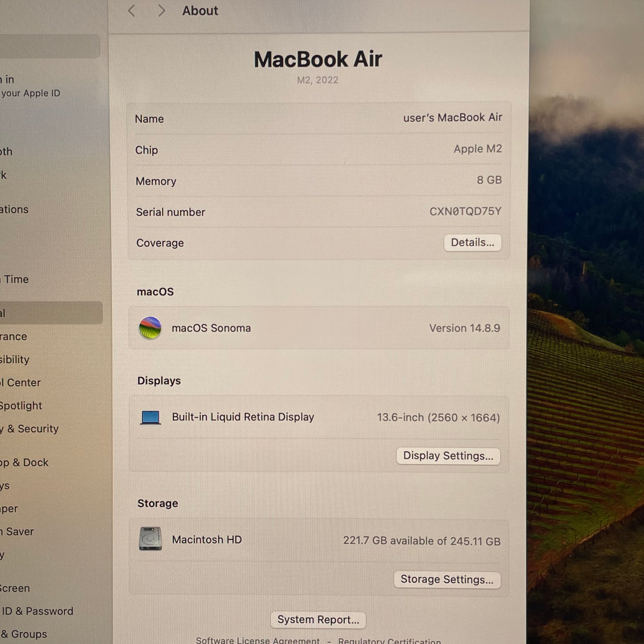Click the macOS Sonoma row label
Image resolution: width=644 pixels, height=644 pixels.
[x=211, y=328]
